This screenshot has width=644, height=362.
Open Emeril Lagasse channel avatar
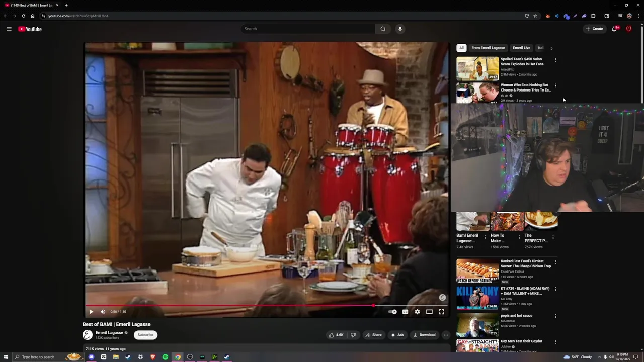click(88, 335)
